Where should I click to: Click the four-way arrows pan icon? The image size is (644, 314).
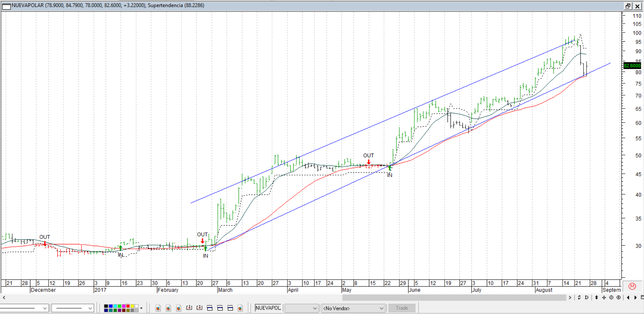[604, 297]
